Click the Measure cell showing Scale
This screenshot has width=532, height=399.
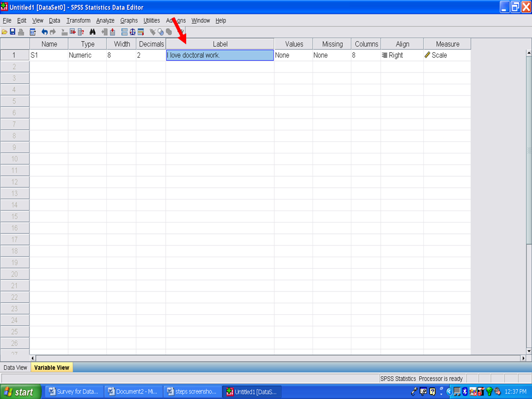click(447, 55)
